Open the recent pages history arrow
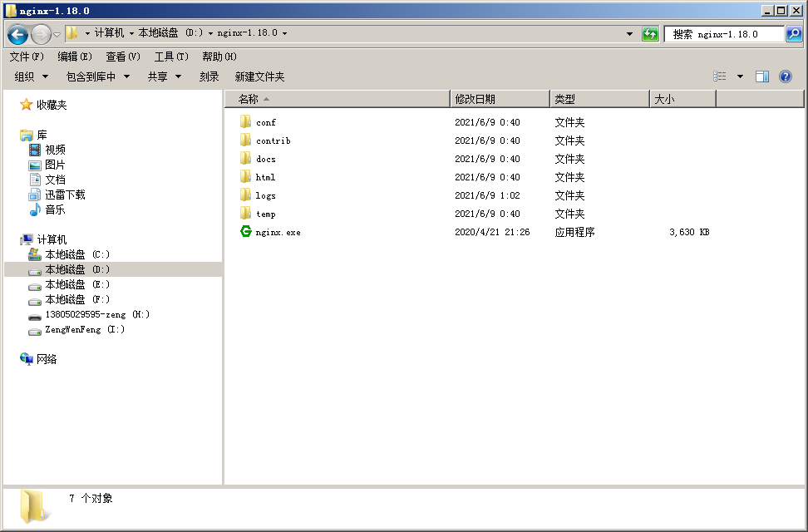 point(57,35)
